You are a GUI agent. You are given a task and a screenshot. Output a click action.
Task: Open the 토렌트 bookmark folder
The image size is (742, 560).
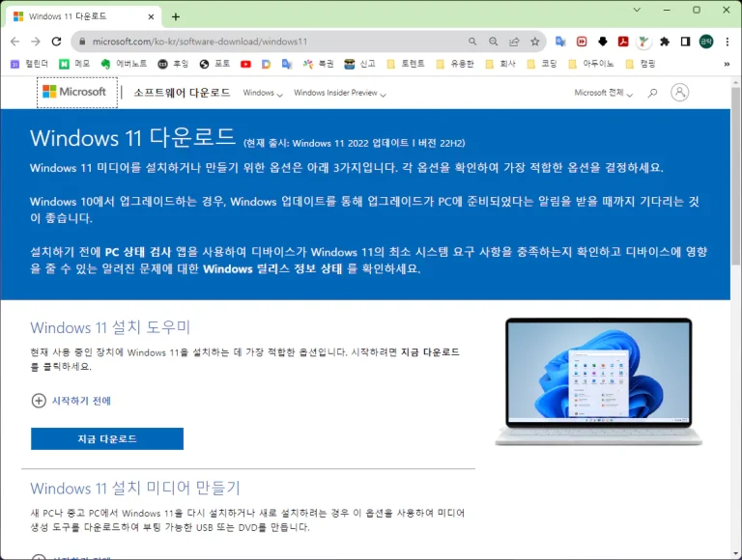(406, 64)
